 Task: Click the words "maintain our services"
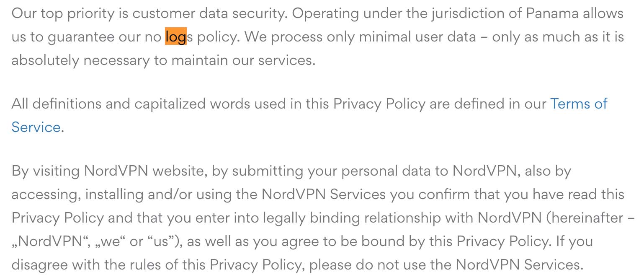click(x=243, y=61)
